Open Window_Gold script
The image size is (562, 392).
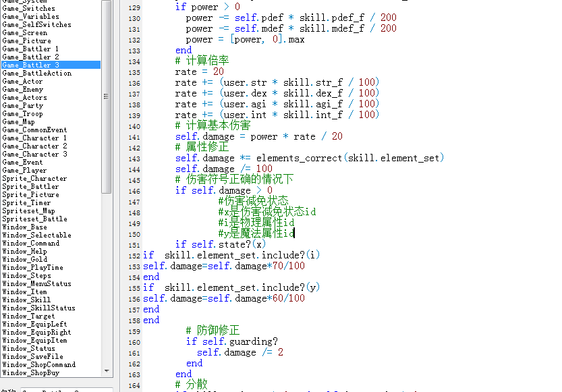click(25, 260)
